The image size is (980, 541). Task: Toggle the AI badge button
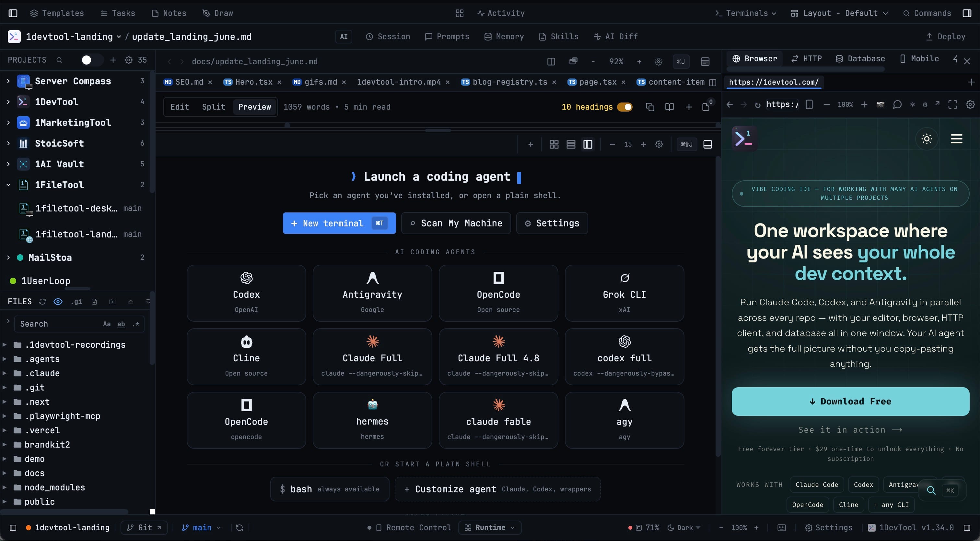(344, 37)
